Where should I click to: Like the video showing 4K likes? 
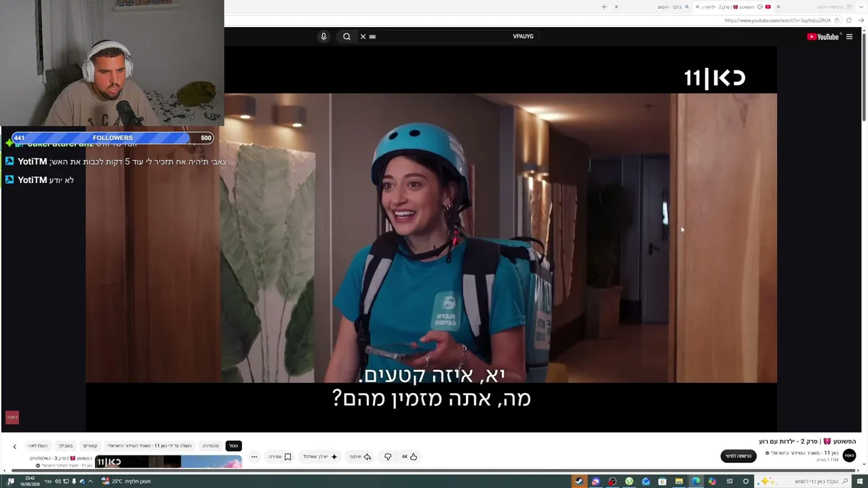click(409, 457)
